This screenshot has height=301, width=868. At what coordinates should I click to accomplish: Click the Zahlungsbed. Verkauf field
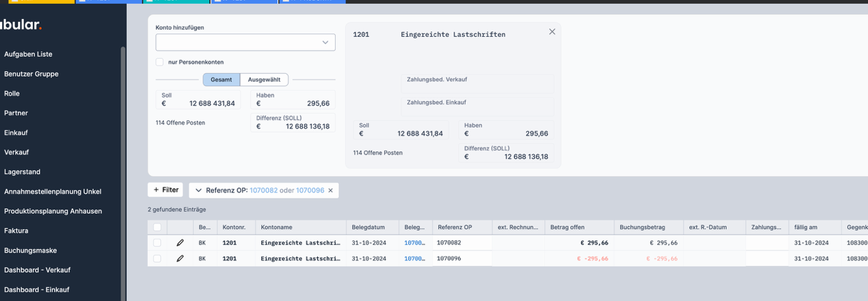coord(476,84)
